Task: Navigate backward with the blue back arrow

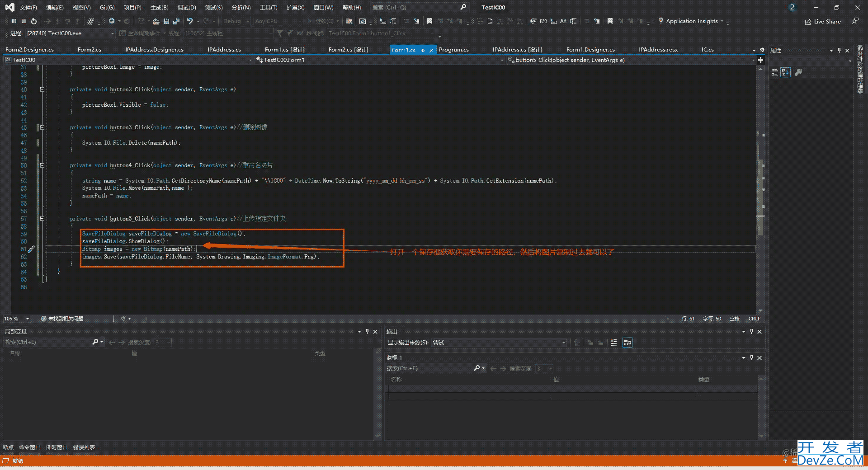Action: click(112, 21)
